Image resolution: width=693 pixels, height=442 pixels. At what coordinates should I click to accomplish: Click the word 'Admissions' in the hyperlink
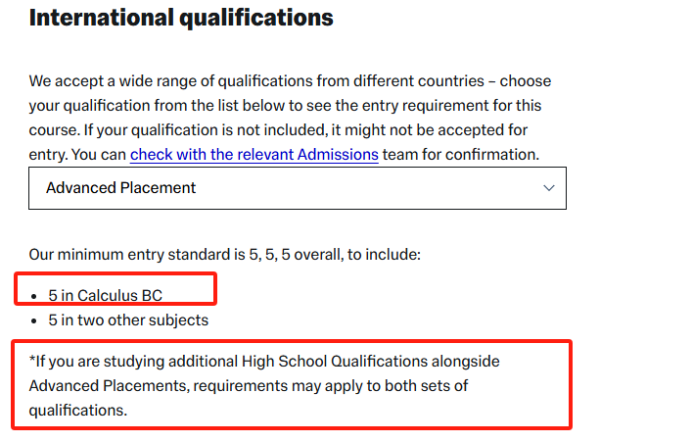(x=338, y=155)
